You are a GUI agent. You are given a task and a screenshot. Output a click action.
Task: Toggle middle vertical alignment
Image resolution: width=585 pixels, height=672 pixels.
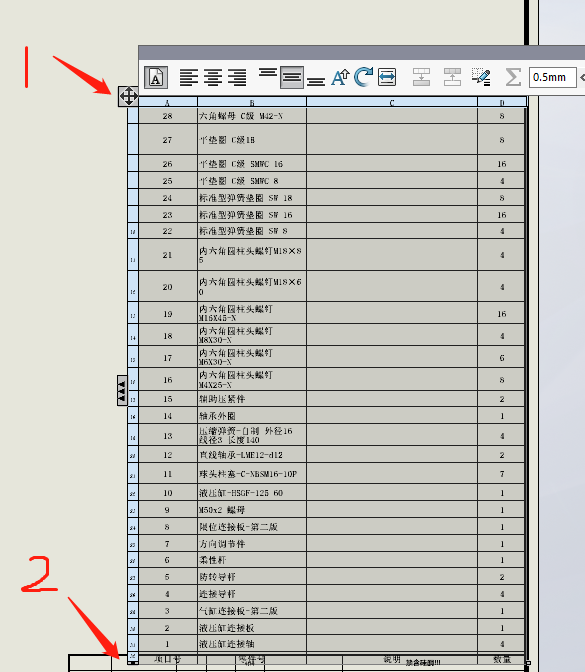tap(292, 78)
